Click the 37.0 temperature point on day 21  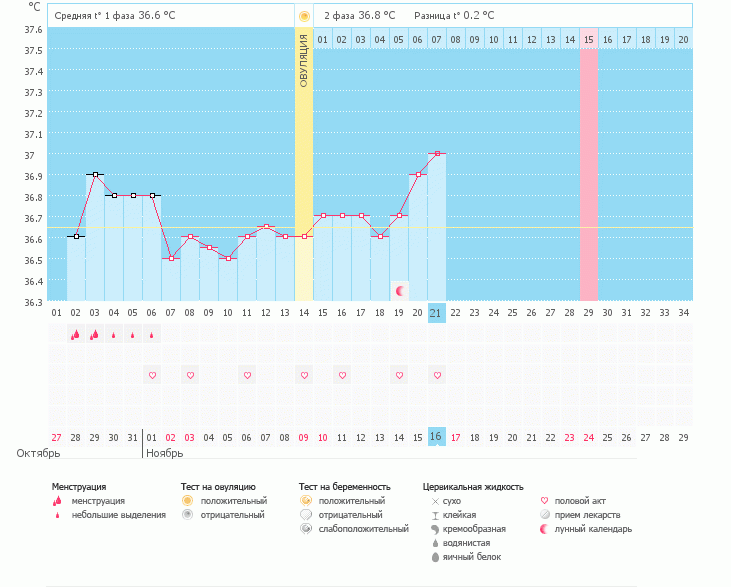(x=437, y=154)
